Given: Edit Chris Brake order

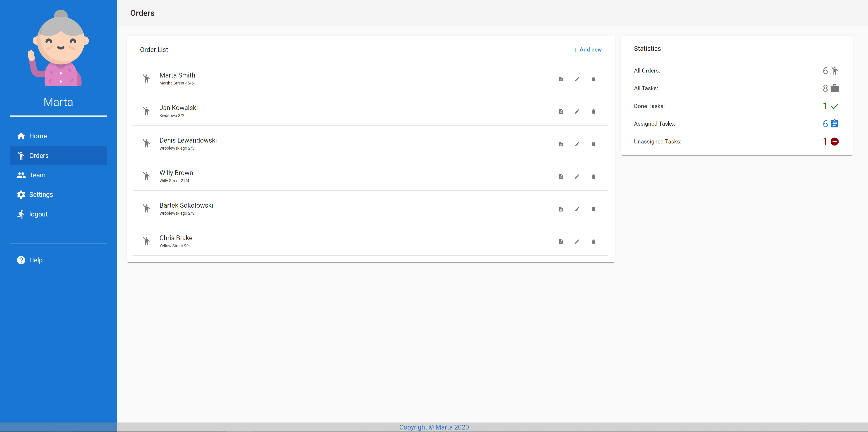Looking at the screenshot, I should [577, 242].
